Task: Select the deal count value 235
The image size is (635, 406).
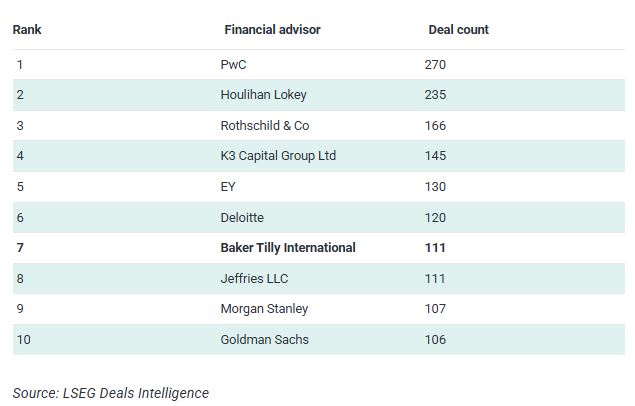Action: pyautogui.click(x=435, y=95)
